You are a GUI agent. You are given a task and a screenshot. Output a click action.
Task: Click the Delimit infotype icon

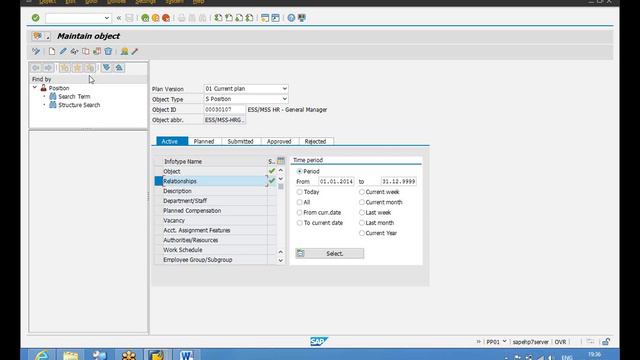point(97,51)
